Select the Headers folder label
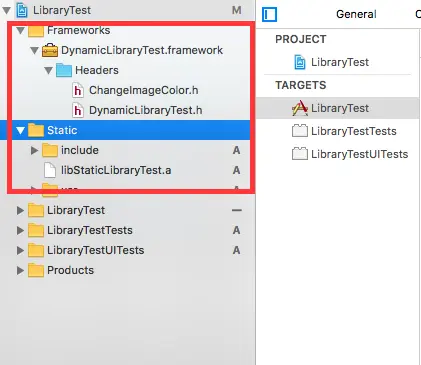 (x=97, y=70)
